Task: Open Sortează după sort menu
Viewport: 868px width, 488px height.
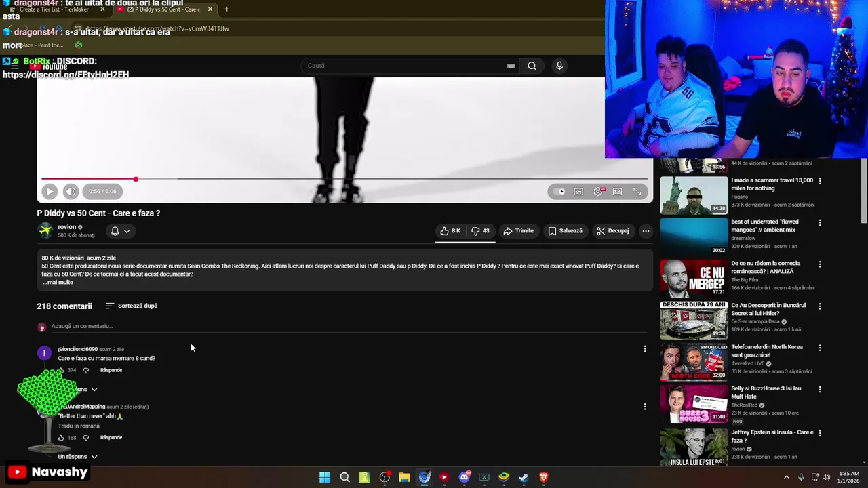Action: click(132, 306)
